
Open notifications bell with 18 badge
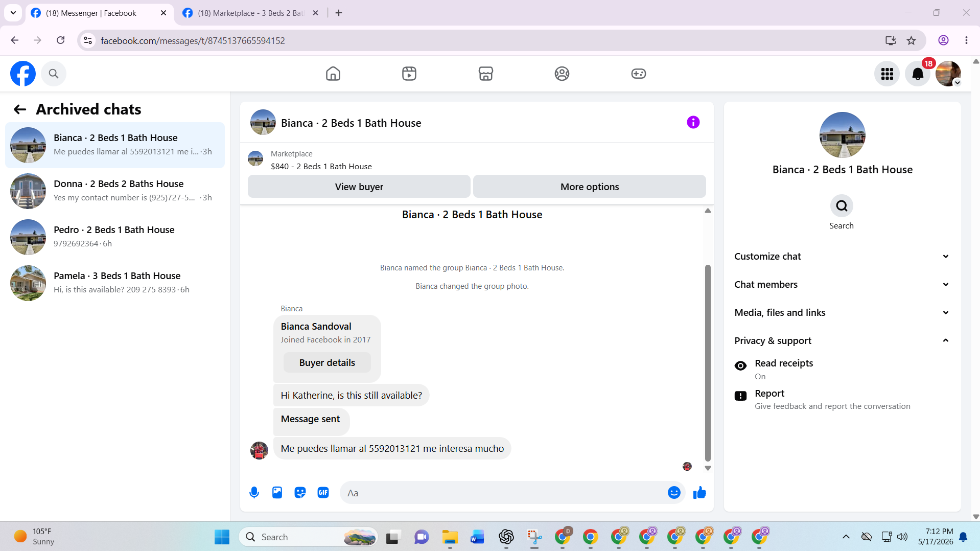pyautogui.click(x=918, y=74)
